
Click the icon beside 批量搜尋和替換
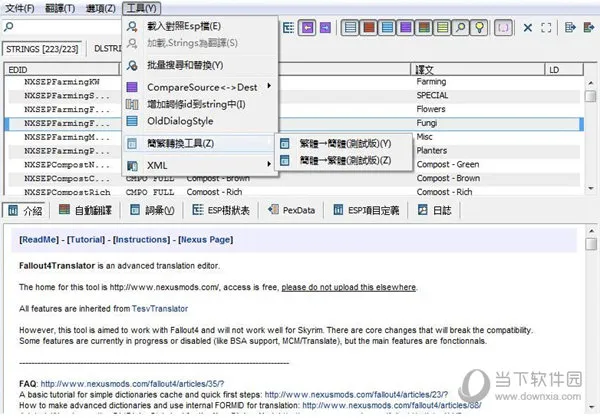click(132, 65)
